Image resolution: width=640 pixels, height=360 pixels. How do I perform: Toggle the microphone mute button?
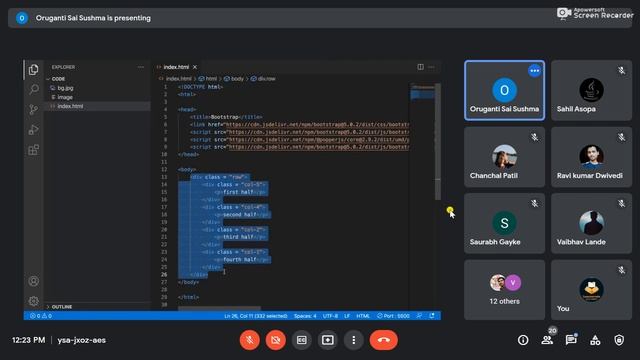[x=250, y=340]
